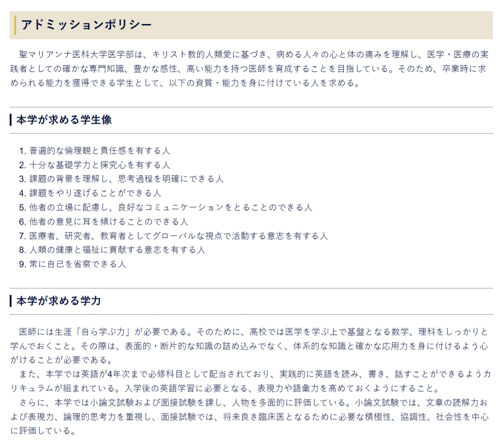The height and width of the screenshot is (448, 499).
Task: Click the gold accent bar beside アドミッションポリシー
Action: [x=15, y=25]
